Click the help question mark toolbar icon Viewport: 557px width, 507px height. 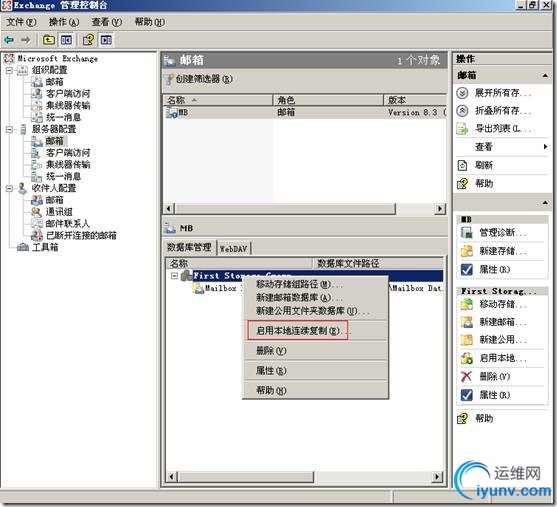tap(88, 40)
